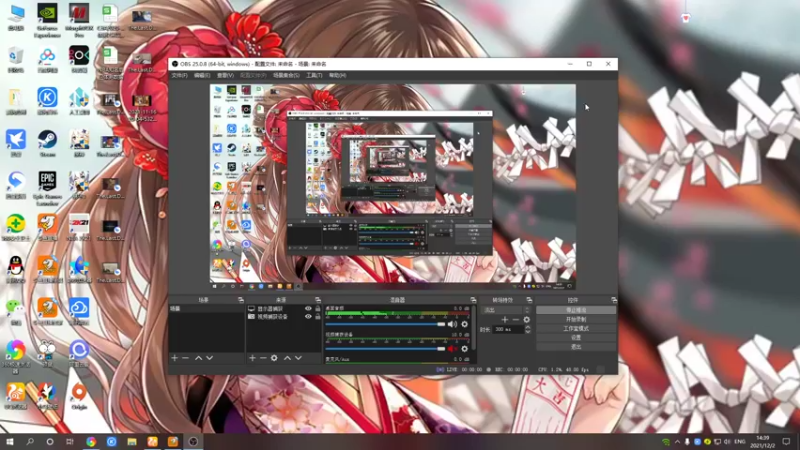Pop out the Scenes dock panel

coord(241,300)
